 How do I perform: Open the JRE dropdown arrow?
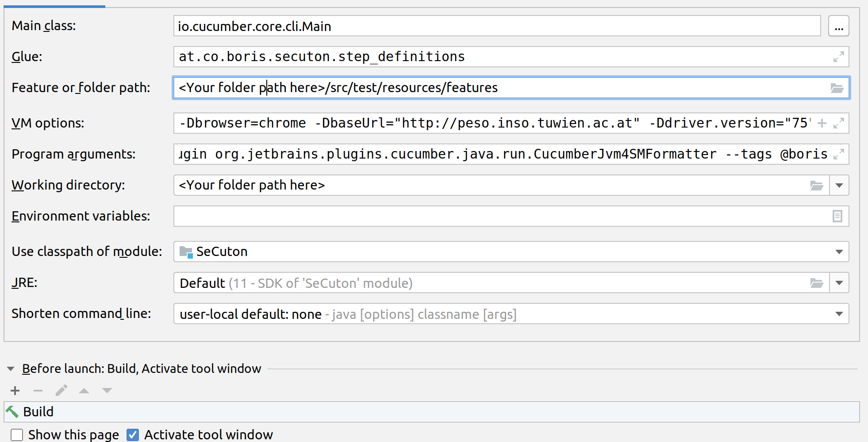[x=839, y=283]
